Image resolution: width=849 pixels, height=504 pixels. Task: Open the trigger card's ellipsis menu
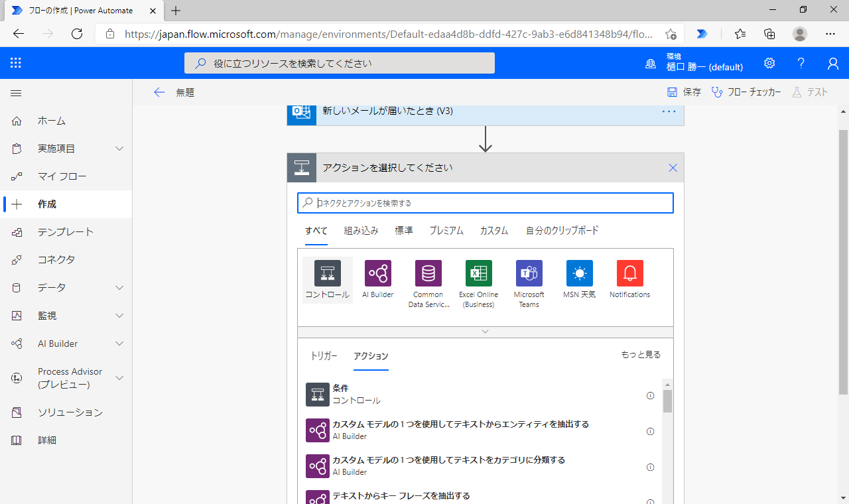pyautogui.click(x=669, y=111)
